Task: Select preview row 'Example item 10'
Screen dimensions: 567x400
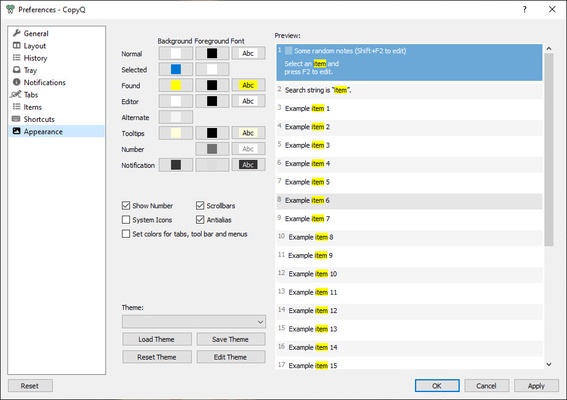Action: click(409, 274)
